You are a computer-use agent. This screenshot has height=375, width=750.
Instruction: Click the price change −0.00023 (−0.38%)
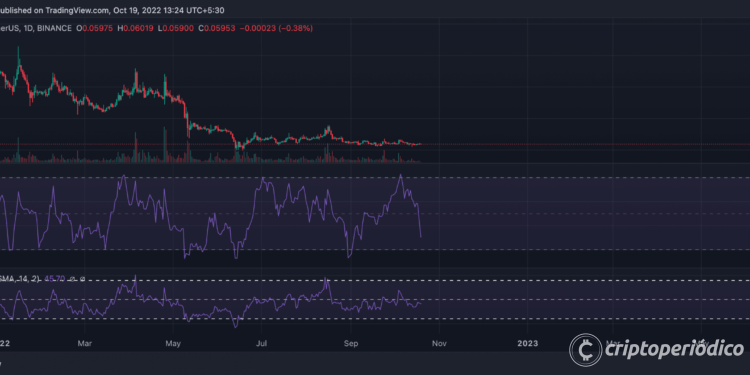[276, 28]
